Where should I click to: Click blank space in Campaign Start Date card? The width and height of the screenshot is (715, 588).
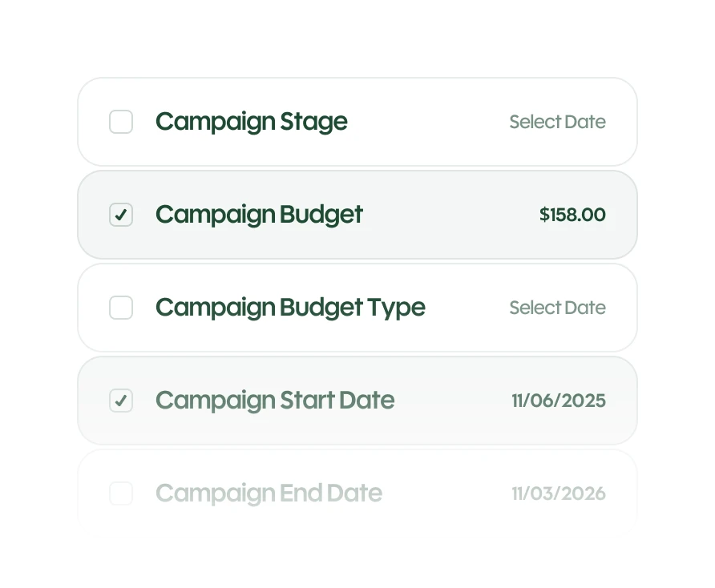[x=454, y=401]
